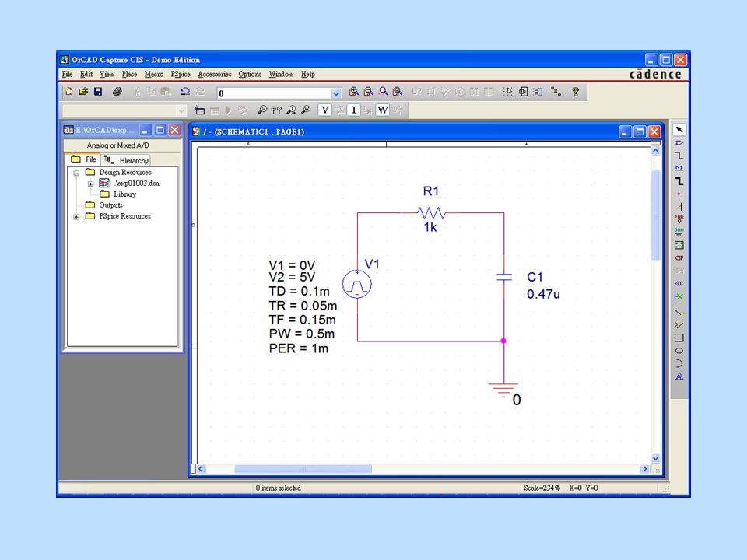Image resolution: width=747 pixels, height=560 pixels.
Task: Select the Place Bus tool
Action: (679, 181)
